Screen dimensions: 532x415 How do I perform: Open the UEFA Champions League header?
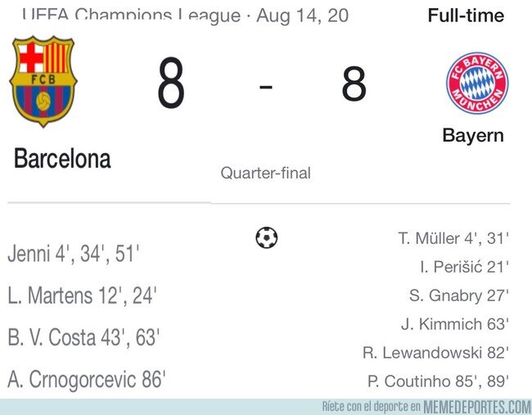coord(185,16)
